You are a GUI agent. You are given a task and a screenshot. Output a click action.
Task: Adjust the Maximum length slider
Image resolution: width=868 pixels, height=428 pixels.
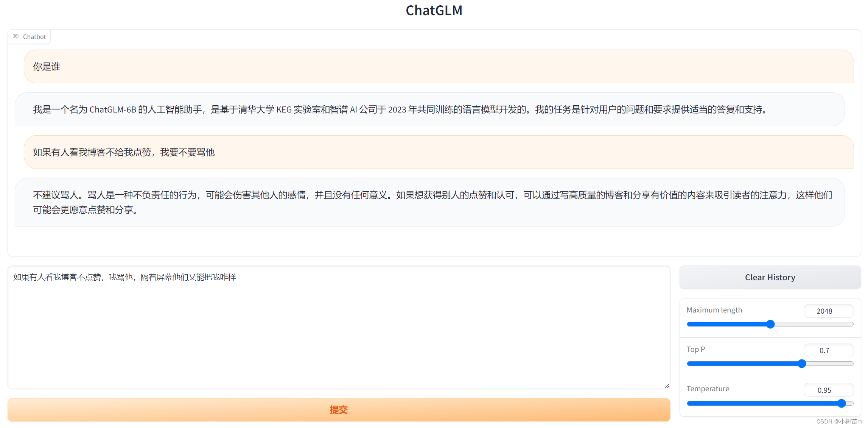pos(770,324)
